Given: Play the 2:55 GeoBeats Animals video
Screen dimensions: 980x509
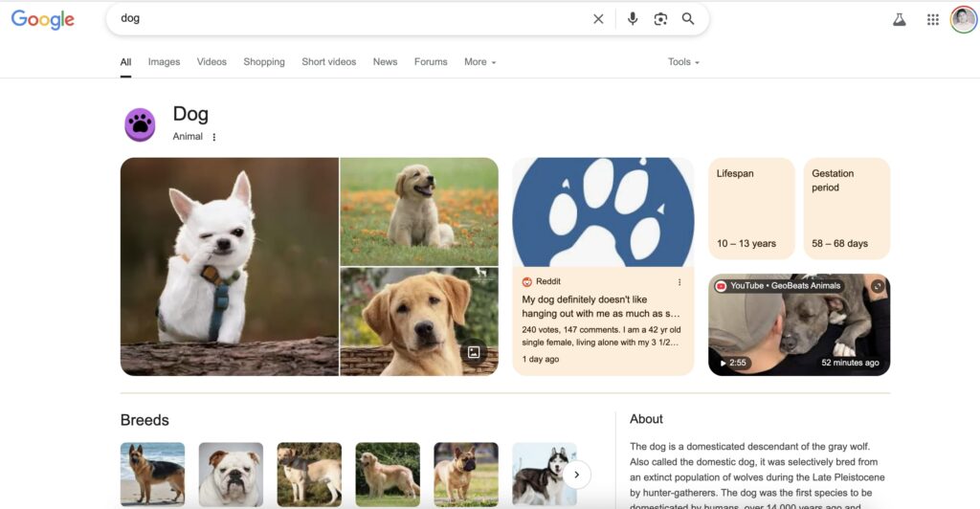Looking at the screenshot, I should [799, 324].
